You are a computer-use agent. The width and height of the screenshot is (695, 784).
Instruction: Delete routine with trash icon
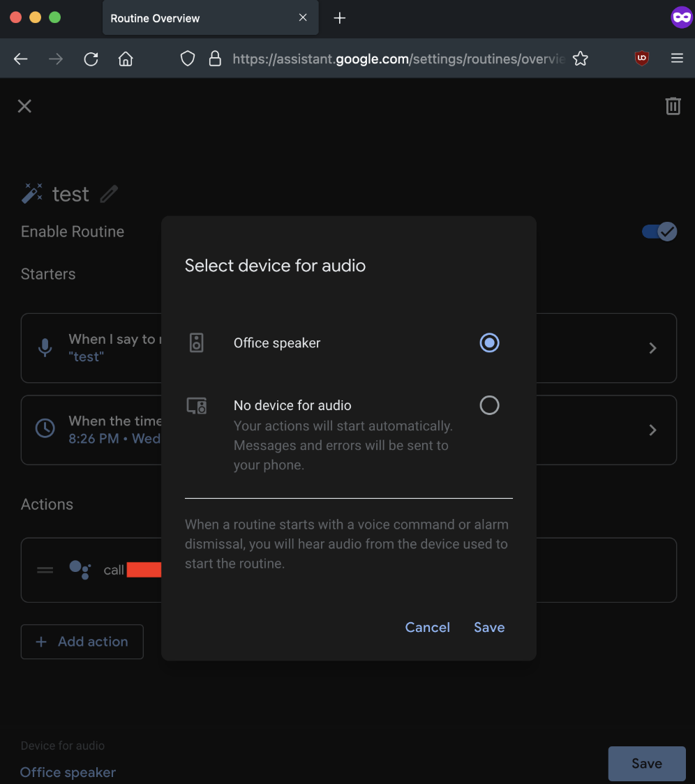point(673,106)
